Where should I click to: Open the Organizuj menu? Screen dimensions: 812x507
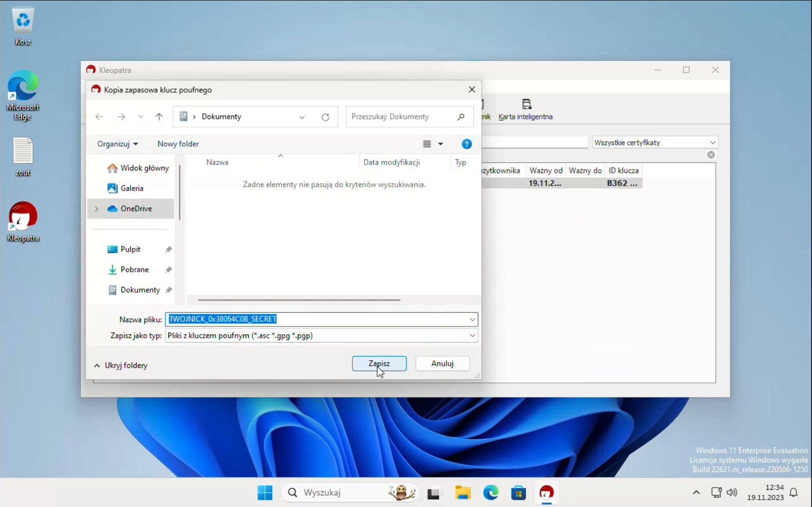[x=117, y=144]
